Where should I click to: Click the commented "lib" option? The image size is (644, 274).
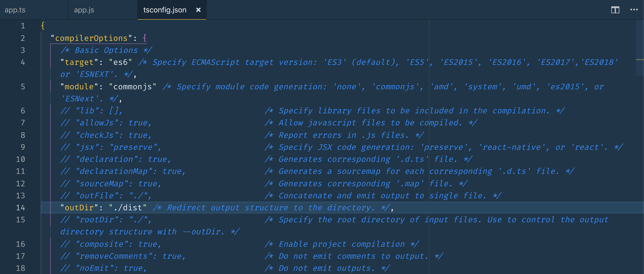pyautogui.click(x=91, y=111)
